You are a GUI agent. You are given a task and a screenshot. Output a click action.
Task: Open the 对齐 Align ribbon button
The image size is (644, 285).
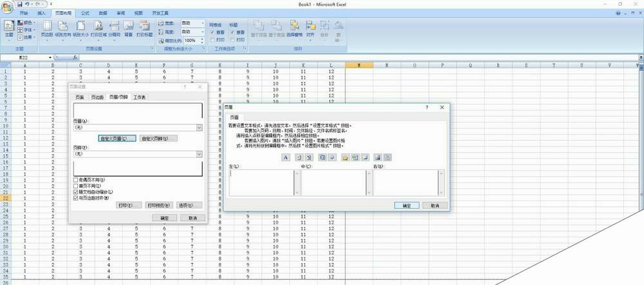310,30
